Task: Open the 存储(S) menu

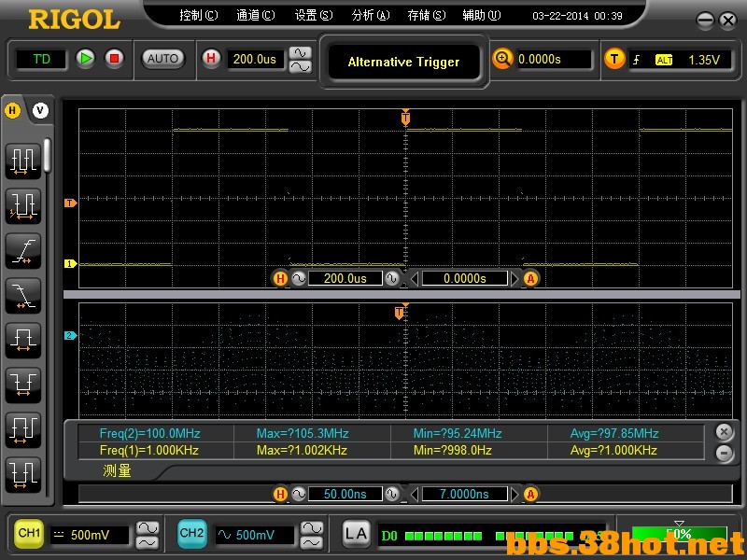Action: coord(427,16)
